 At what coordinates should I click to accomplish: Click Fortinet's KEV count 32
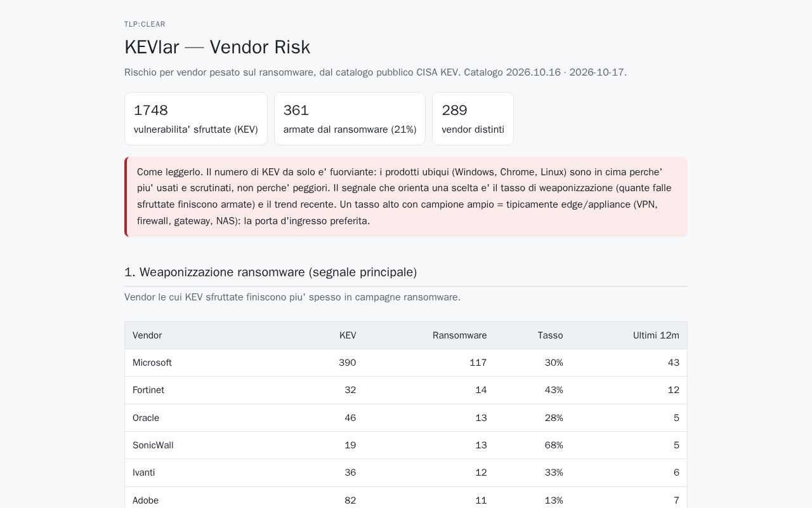coord(350,390)
